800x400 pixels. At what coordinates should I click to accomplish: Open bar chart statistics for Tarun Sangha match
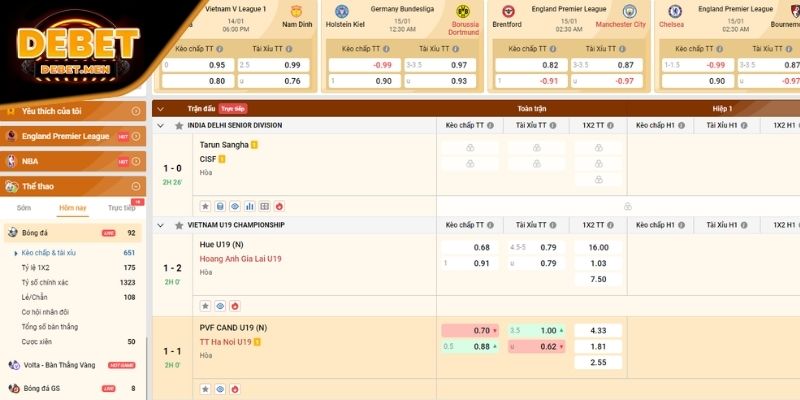249,206
